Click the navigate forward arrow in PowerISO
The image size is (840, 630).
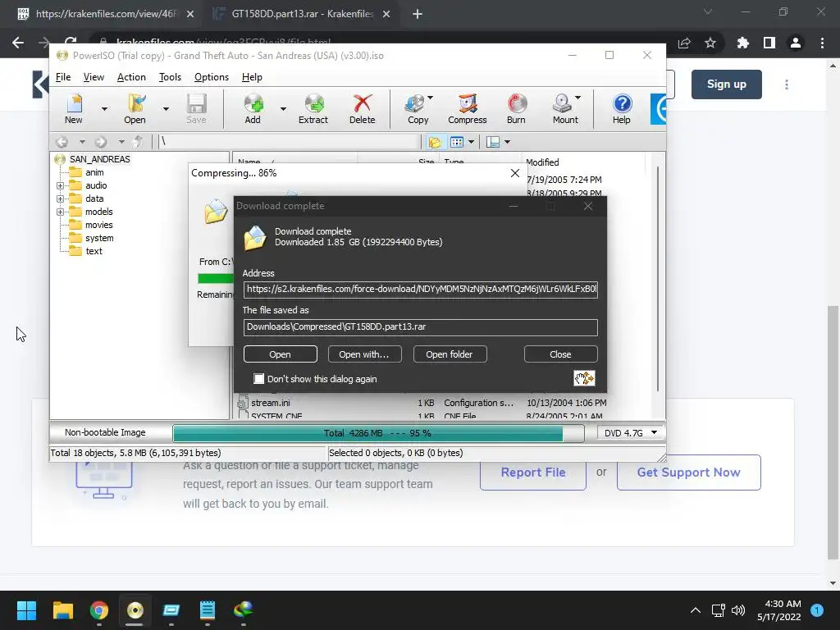click(101, 142)
